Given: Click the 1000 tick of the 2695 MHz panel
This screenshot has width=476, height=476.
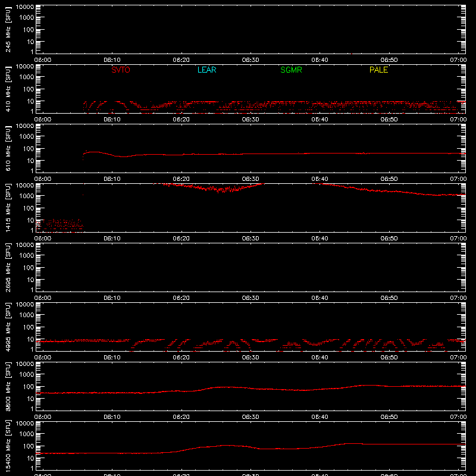Looking at the screenshot, I should coord(27,256).
